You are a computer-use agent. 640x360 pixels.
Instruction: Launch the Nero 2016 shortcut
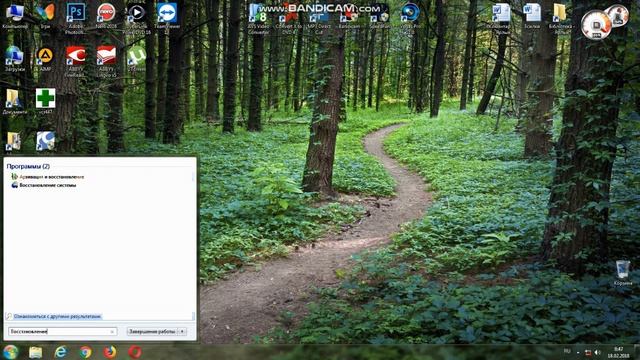coord(106,16)
